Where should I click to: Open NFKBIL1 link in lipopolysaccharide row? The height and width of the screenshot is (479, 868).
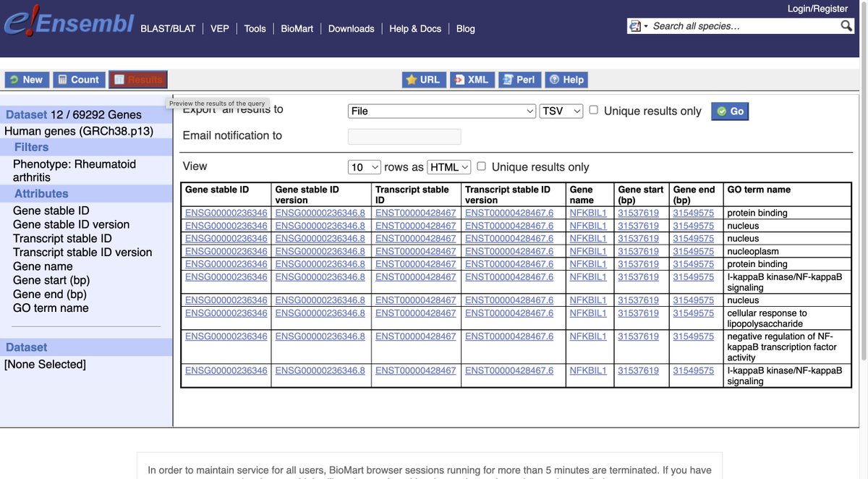click(588, 313)
